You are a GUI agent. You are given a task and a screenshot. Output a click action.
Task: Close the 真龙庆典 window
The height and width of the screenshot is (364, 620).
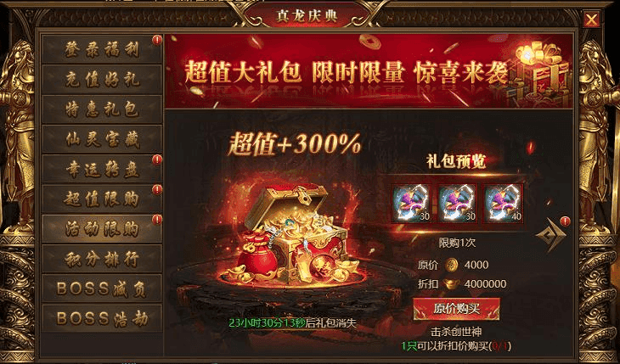click(x=591, y=20)
